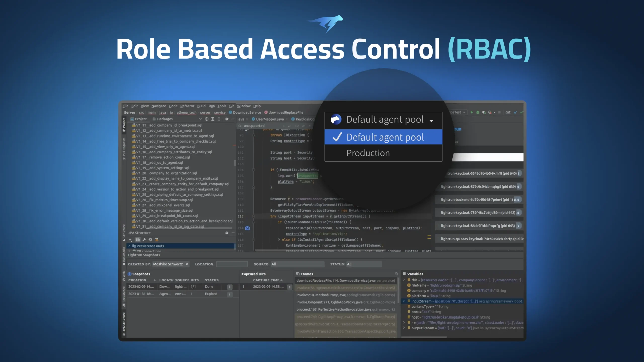Remove the Moshiko Schwortz filter with its X
The width and height of the screenshot is (644, 362).
point(186,264)
